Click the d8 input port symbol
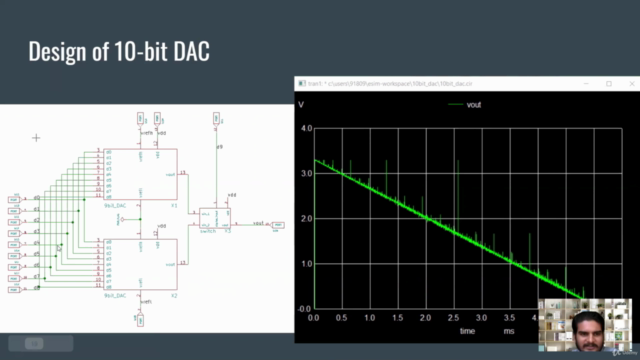Image resolution: width=640 pixels, height=360 pixels. coord(14,289)
